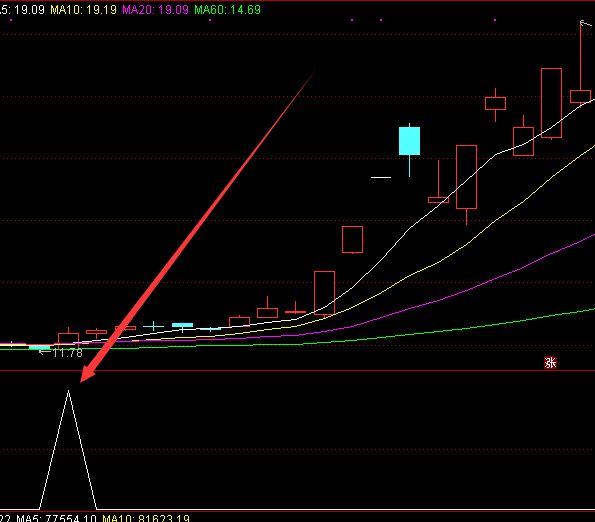This screenshot has height=522, width=595.
Task: Select the small cyan cross doji candle
Action: (153, 326)
